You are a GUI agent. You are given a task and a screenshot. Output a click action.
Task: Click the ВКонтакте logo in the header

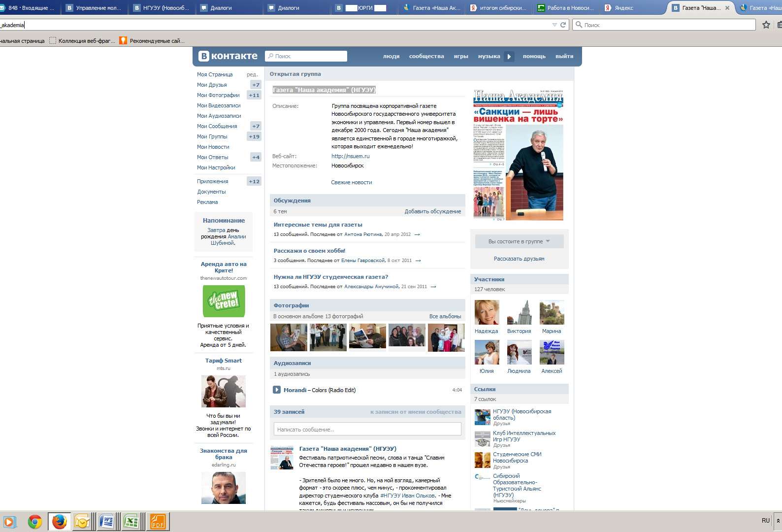[x=228, y=56]
